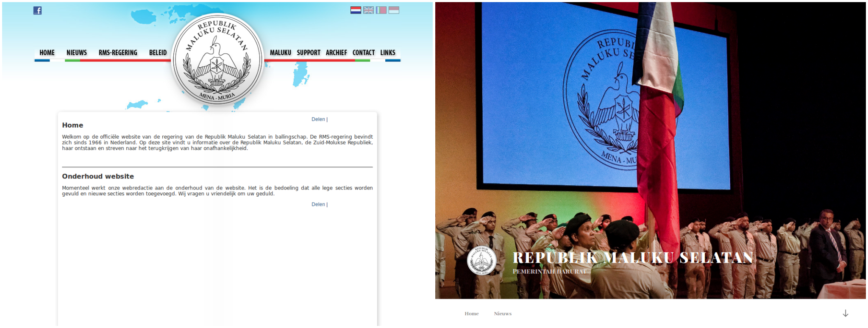Click the down arrow in right page

845,314
